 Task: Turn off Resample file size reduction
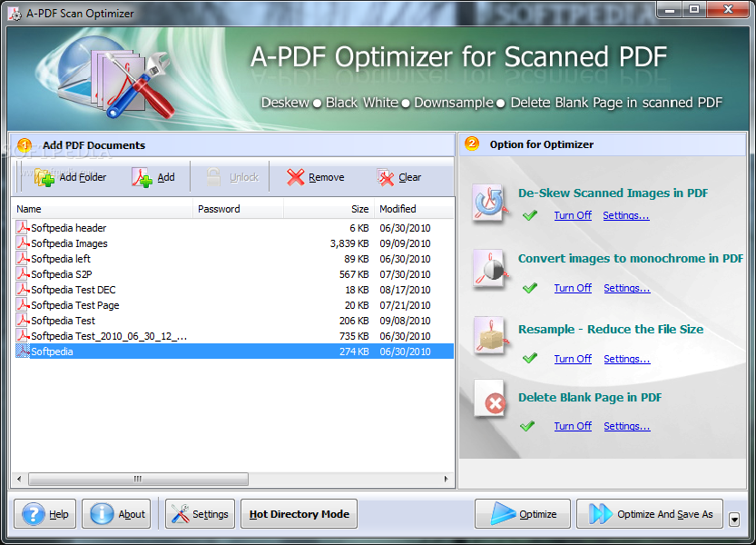tap(573, 359)
